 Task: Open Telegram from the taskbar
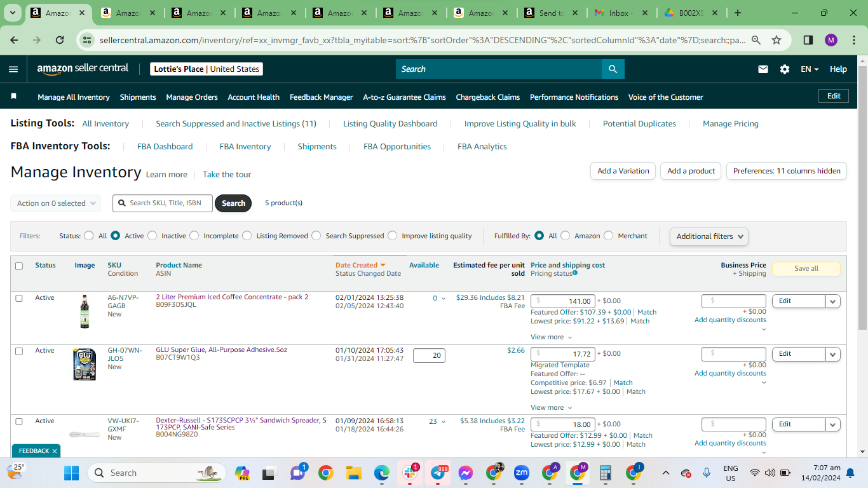[x=438, y=473]
